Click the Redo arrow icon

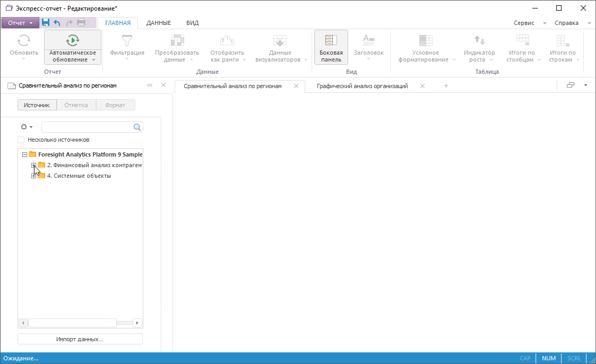click(x=69, y=23)
